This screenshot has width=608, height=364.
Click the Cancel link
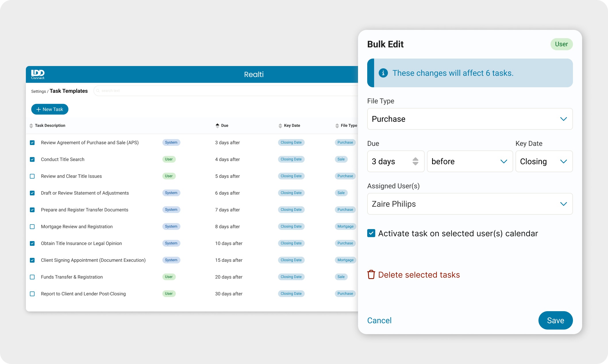pos(379,320)
